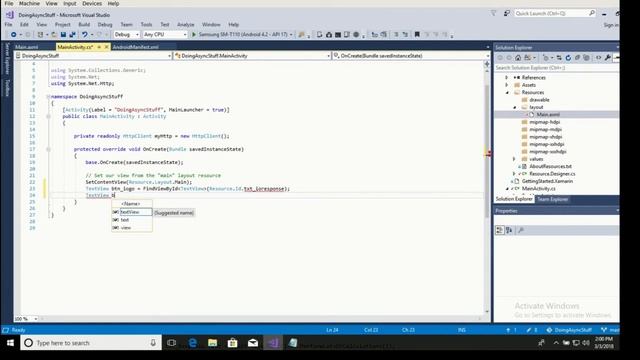Click the Sync with Active Document icon
This screenshot has width=640, height=360.
click(x=559, y=58)
